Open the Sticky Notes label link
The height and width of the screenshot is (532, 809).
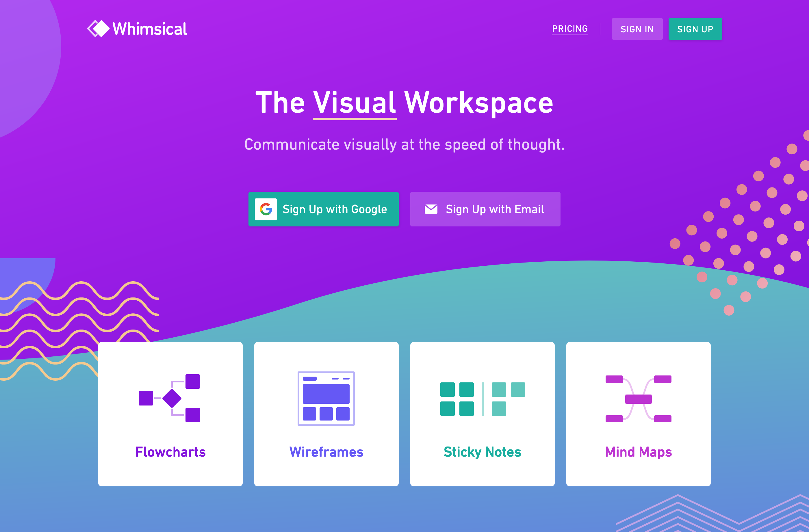482,452
